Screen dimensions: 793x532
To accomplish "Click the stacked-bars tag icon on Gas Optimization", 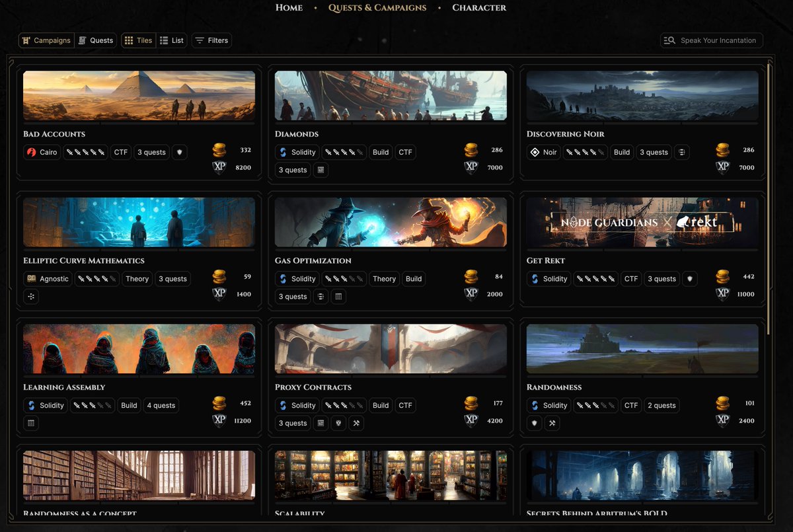I will tap(321, 297).
